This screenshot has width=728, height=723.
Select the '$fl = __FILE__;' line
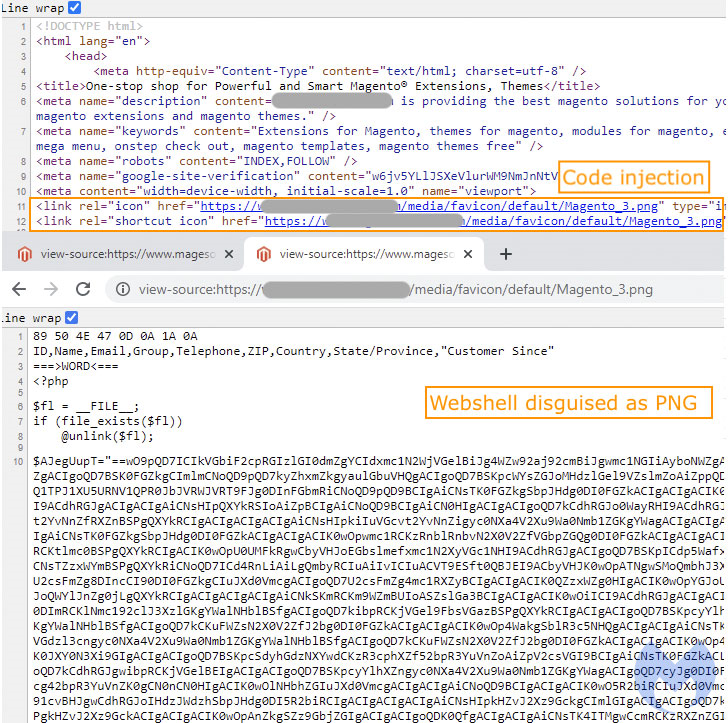coord(86,406)
